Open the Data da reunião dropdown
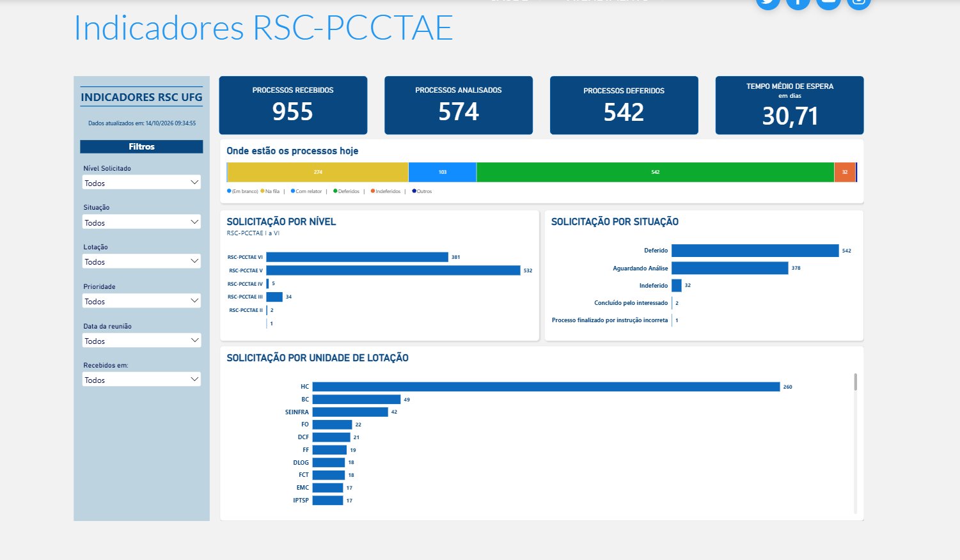The width and height of the screenshot is (960, 560). [x=141, y=341]
